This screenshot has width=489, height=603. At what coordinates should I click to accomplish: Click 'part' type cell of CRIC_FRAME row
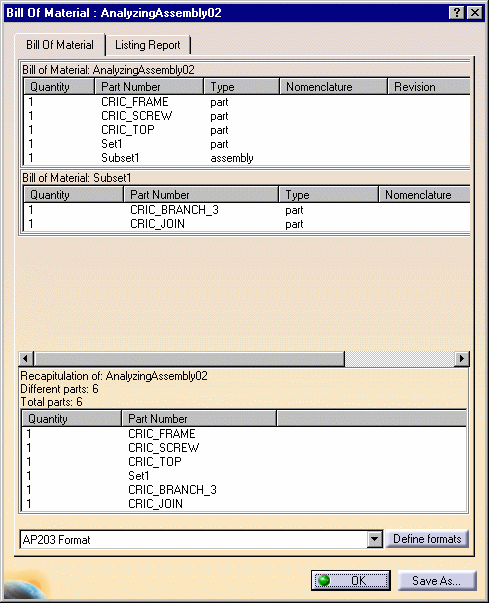(219, 102)
